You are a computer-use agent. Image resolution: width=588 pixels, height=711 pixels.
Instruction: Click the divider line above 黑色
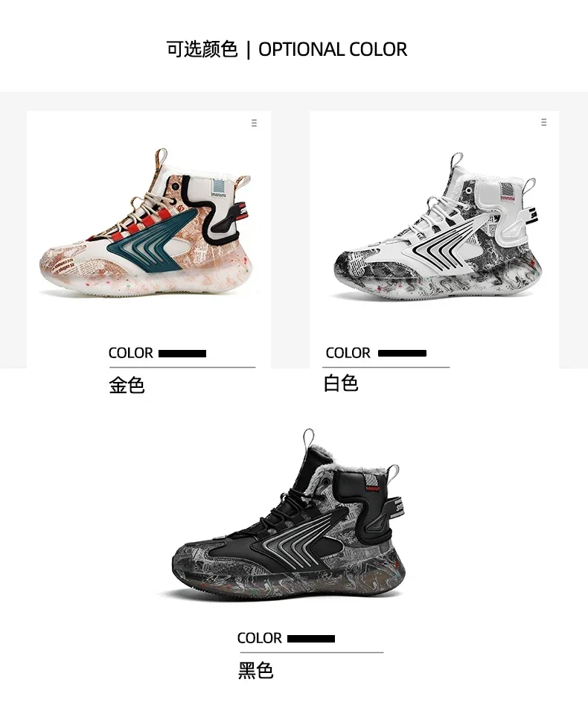(312, 652)
